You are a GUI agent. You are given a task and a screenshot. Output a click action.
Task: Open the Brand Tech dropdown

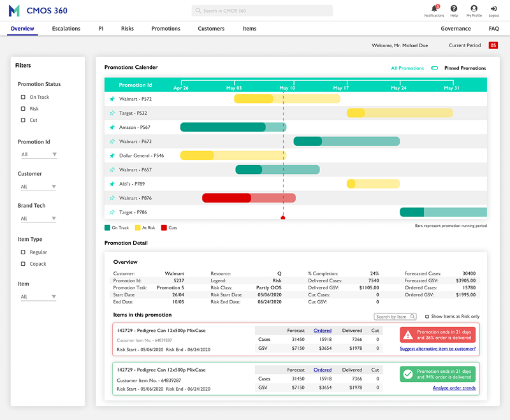(x=38, y=219)
